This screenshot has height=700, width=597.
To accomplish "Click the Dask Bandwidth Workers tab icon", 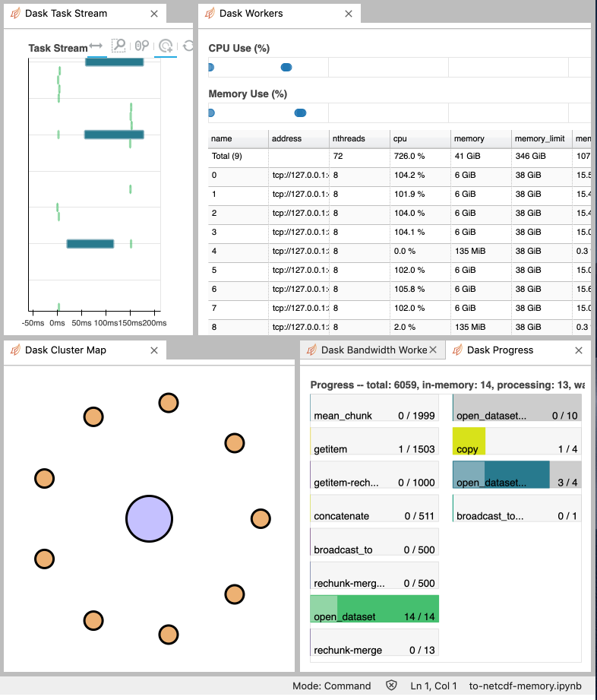I will [312, 350].
